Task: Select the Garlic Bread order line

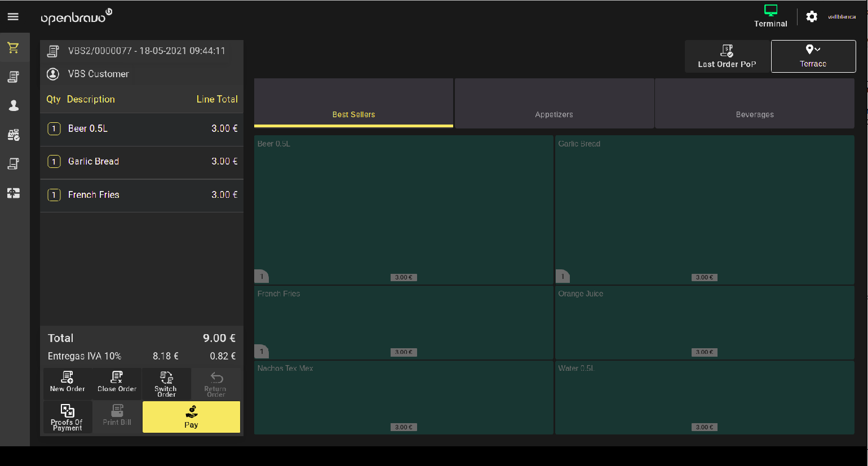Action: coord(141,162)
